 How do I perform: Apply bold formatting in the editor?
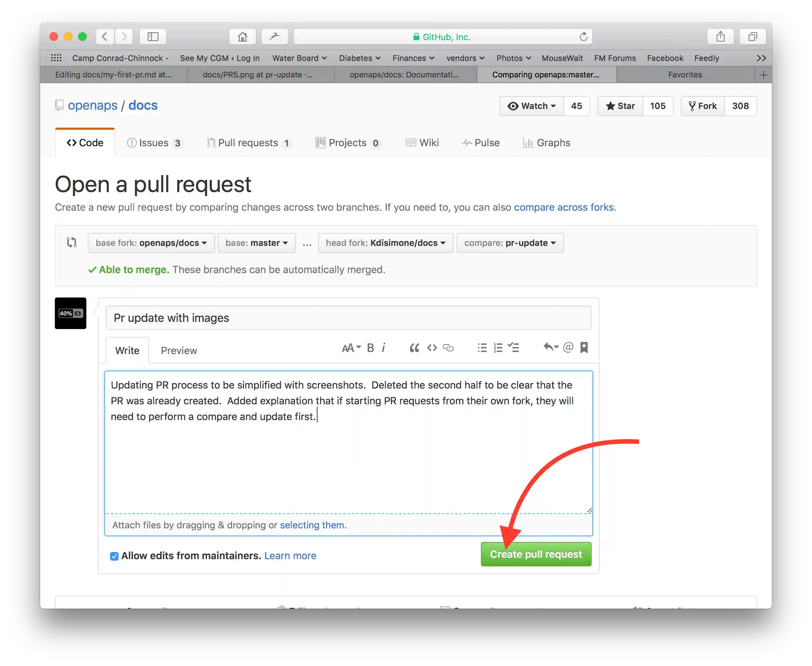click(370, 348)
